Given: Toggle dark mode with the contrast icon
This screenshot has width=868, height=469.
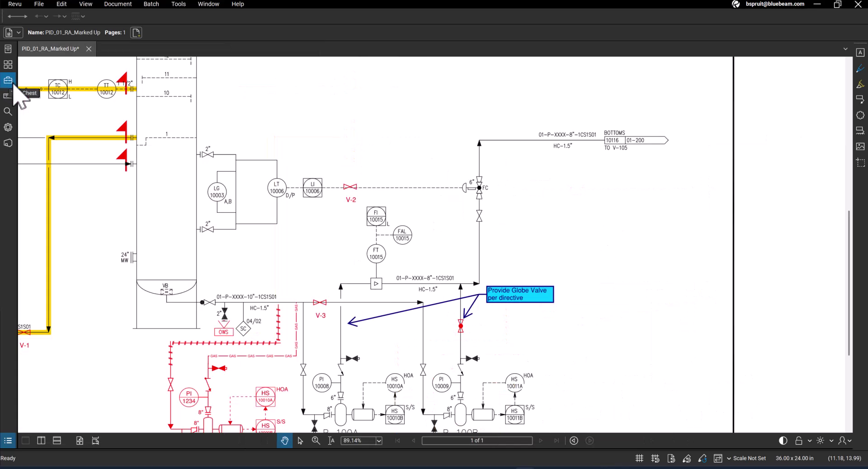Looking at the screenshot, I should click(783, 441).
